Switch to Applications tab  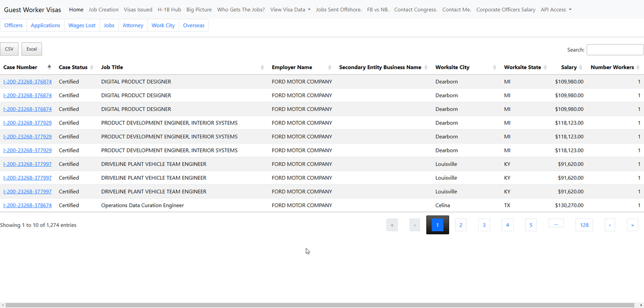[46, 25]
